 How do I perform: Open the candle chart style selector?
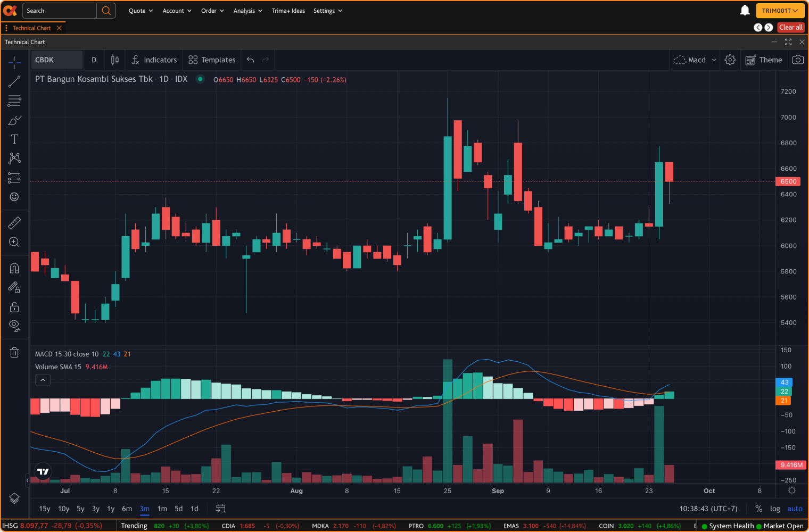click(x=114, y=60)
